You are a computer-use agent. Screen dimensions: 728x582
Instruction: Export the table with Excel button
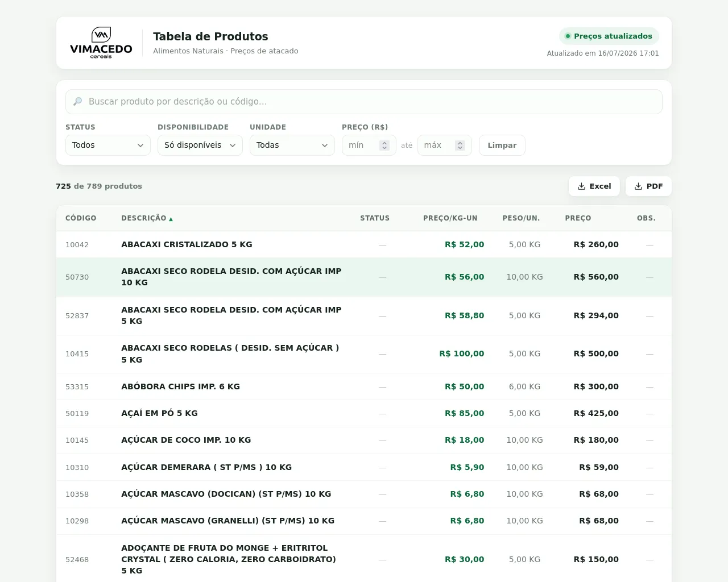(594, 186)
